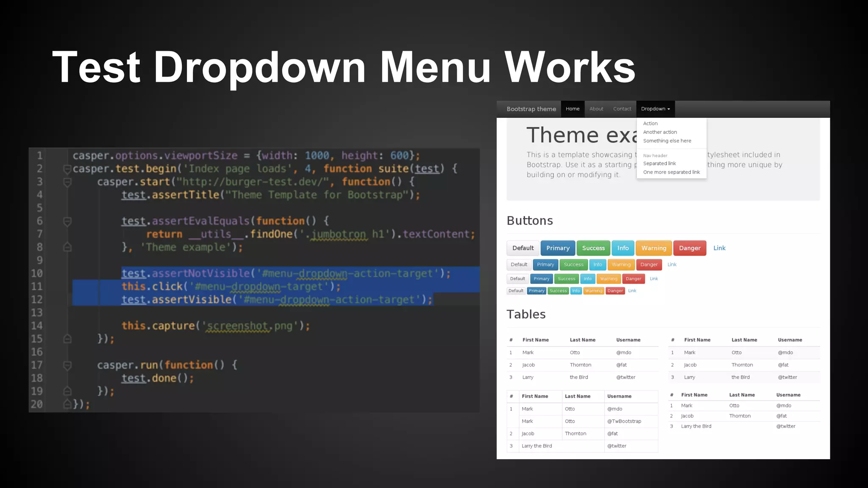Click the test.done() code line
The height and width of the screenshot is (488, 868).
[158, 378]
